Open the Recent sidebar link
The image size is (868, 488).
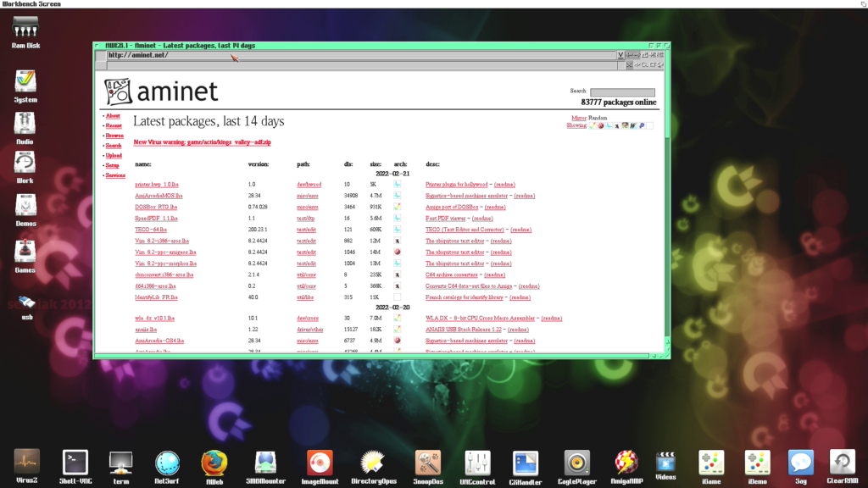click(x=114, y=125)
